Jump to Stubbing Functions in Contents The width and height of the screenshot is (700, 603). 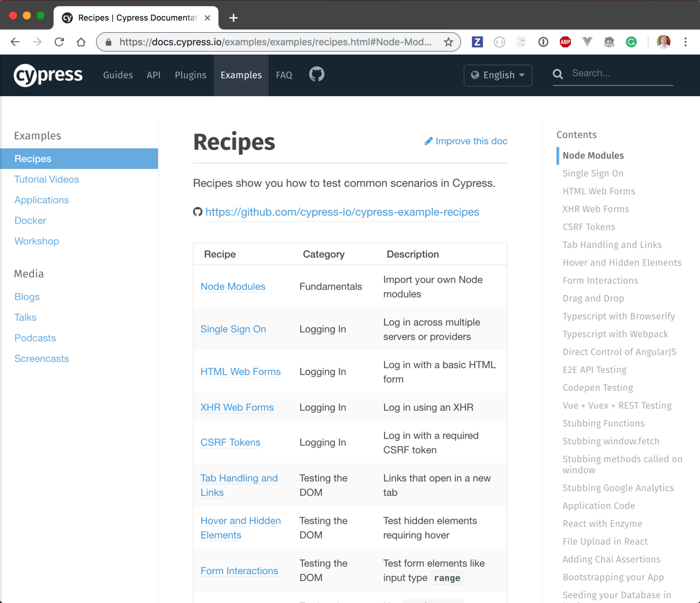point(604,423)
